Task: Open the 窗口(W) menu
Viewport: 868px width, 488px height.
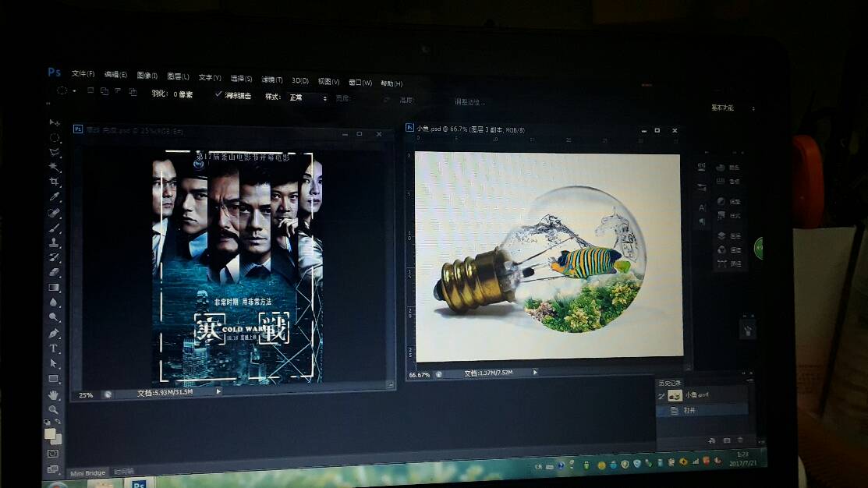Action: pyautogui.click(x=360, y=83)
